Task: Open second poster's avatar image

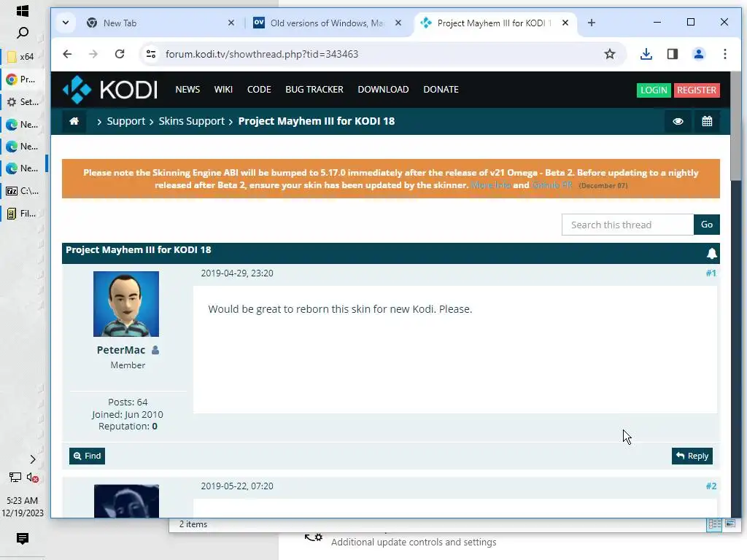Action: click(x=126, y=501)
